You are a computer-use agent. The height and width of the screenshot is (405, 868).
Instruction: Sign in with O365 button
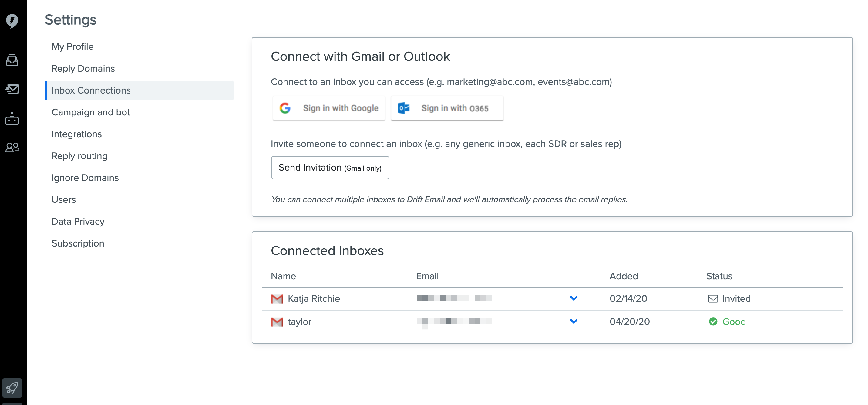tap(447, 108)
